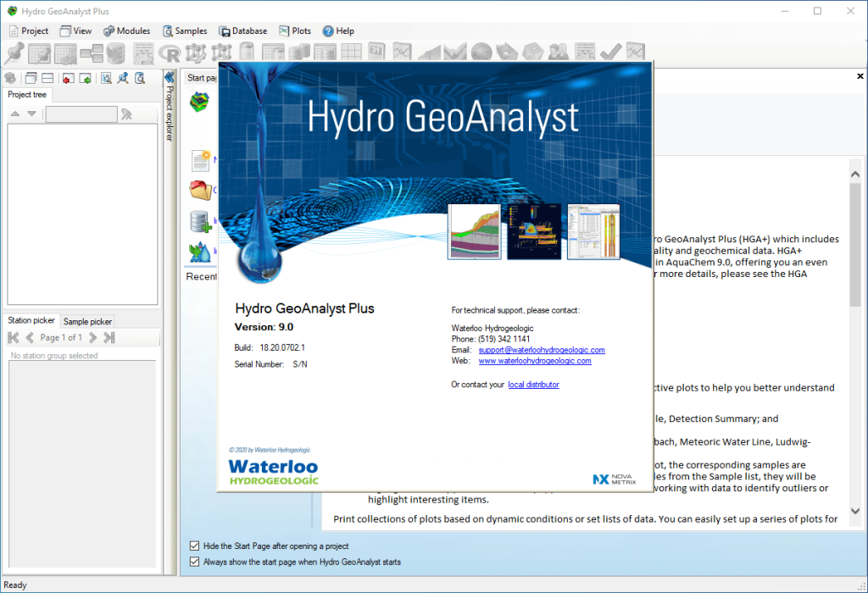Click the support email address link
Image resolution: width=868 pixels, height=593 pixels.
point(542,350)
